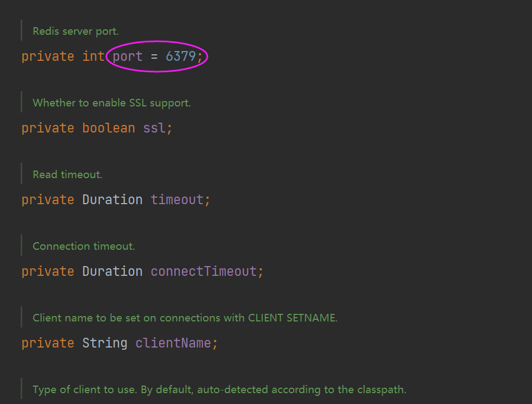Screen dimensions: 532x404
Task: Click the 'Client name to be set' comment
Action: click(185, 318)
